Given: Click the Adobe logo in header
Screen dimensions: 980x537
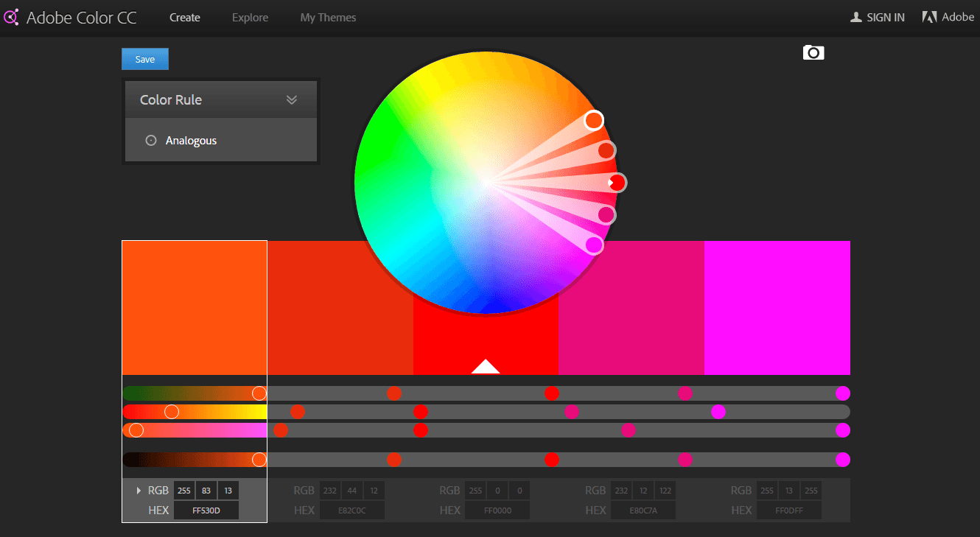Looking at the screenshot, I should point(930,17).
